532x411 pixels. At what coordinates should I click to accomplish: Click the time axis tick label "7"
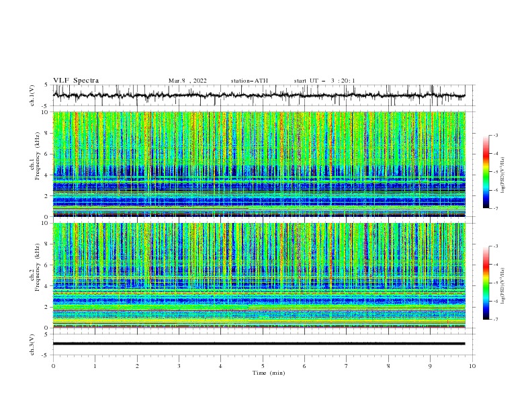(x=347, y=366)
